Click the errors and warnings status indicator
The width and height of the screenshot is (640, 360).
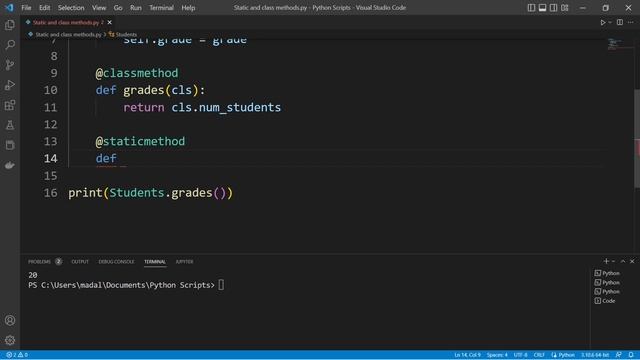[17, 355]
